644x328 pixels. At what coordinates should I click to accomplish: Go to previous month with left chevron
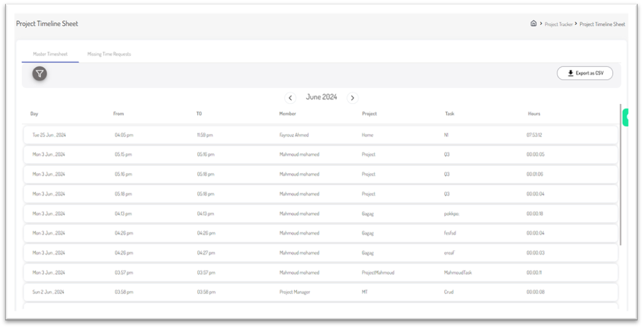(x=290, y=98)
